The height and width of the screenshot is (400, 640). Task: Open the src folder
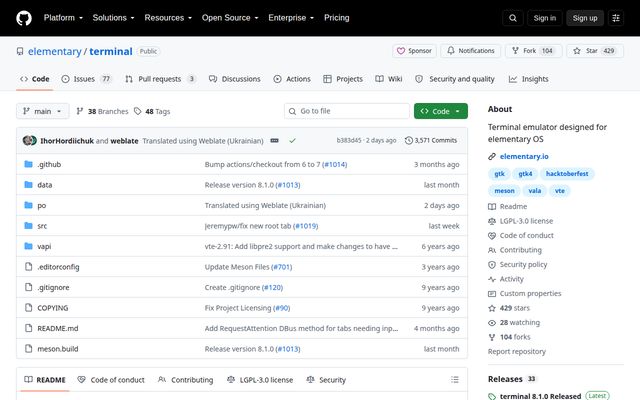[42, 226]
